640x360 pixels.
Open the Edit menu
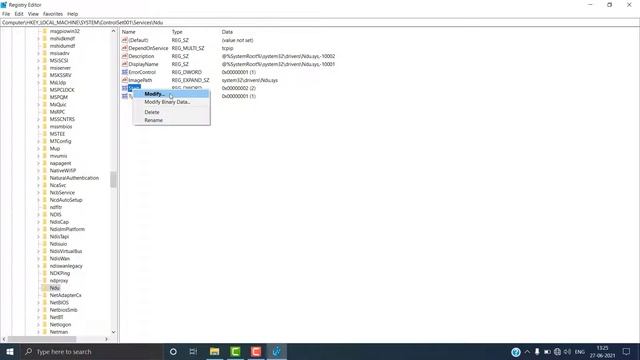point(19,14)
